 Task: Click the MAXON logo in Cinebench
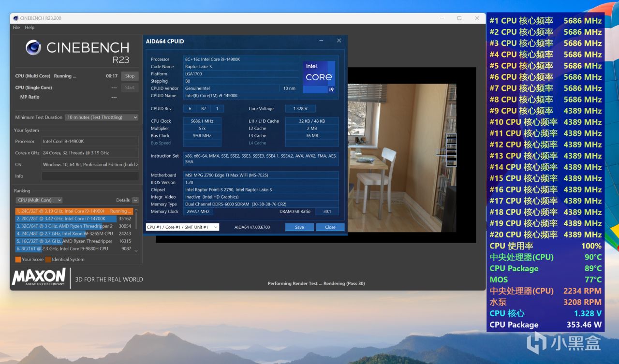(x=39, y=277)
